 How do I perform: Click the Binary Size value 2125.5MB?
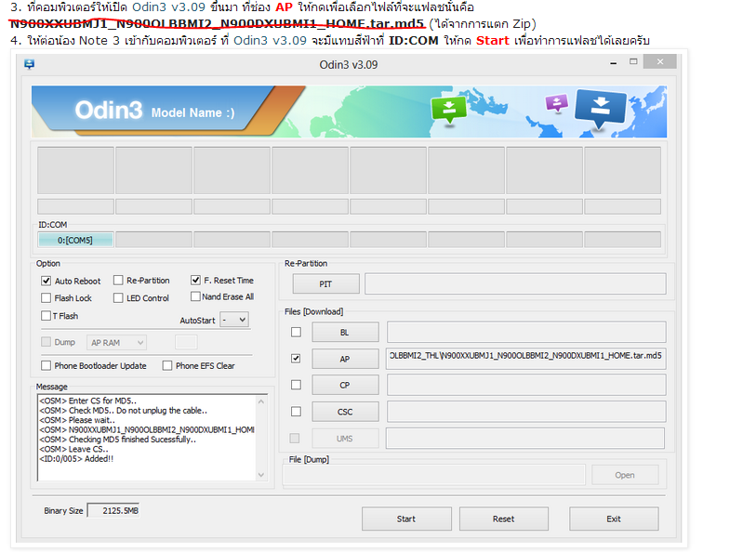(x=113, y=510)
